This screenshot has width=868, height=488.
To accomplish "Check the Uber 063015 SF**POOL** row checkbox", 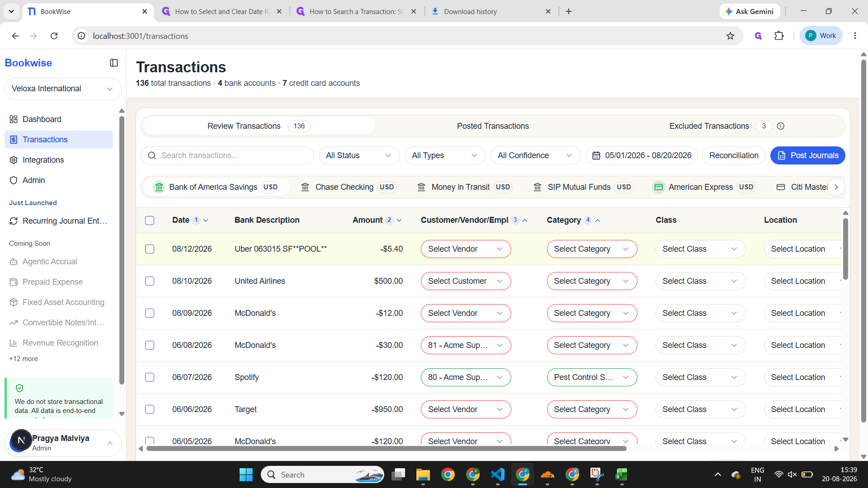I will 150,249.
